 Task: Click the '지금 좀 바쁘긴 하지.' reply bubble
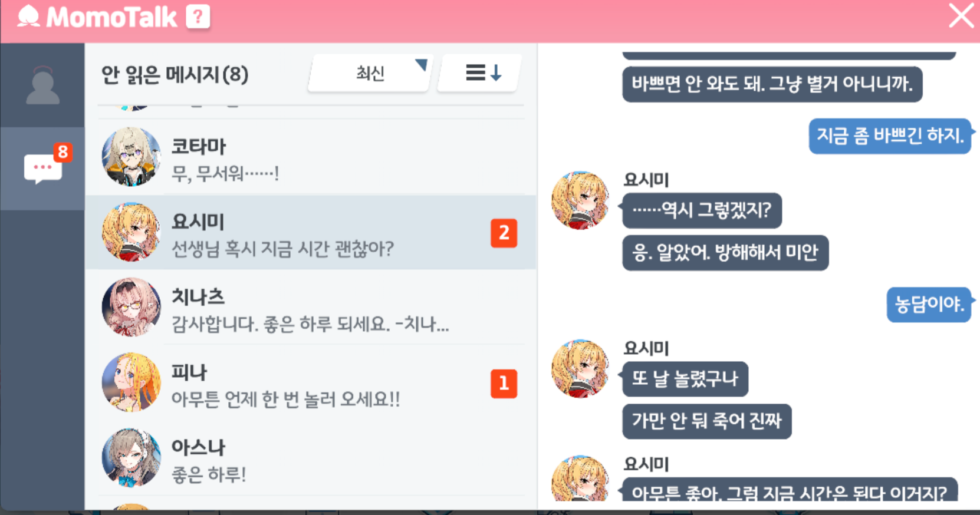coord(890,136)
